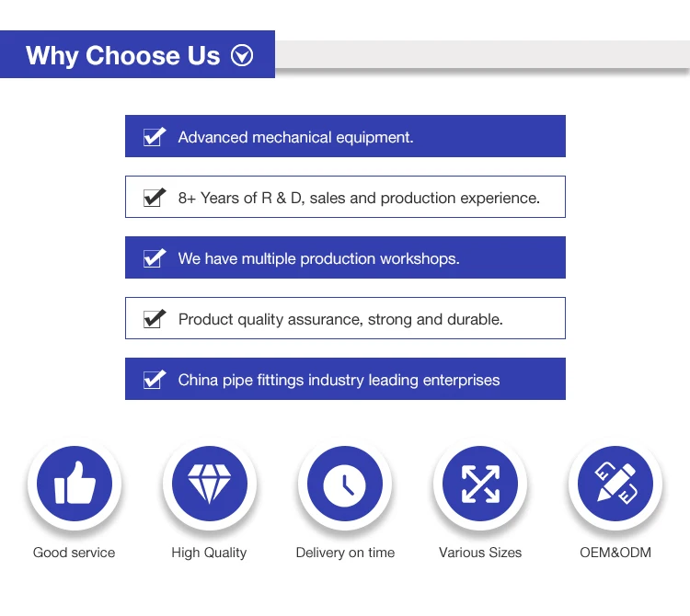Expand the Why Choose Us chevron
The height and width of the screenshot is (616, 690).
point(242,56)
